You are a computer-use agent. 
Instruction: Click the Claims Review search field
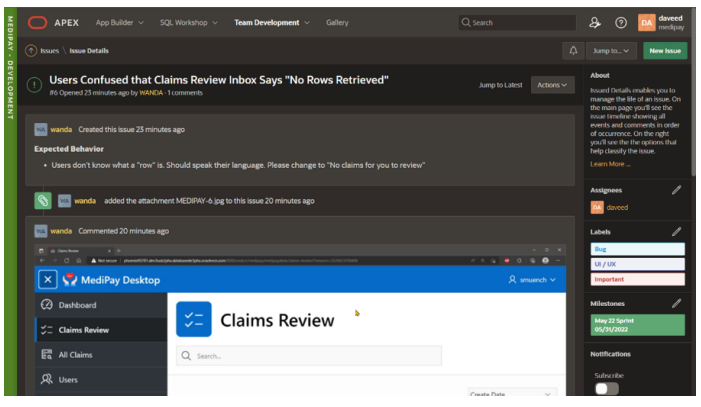(309, 356)
